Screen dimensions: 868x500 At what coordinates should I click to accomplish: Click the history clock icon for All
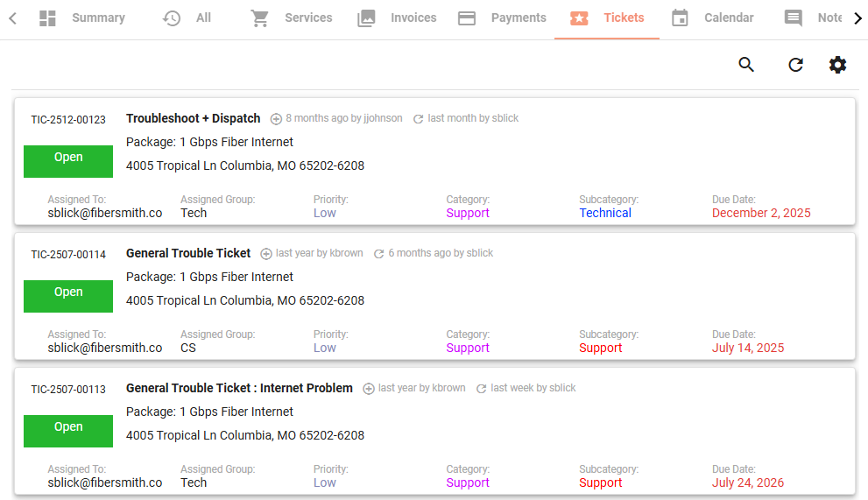(172, 18)
